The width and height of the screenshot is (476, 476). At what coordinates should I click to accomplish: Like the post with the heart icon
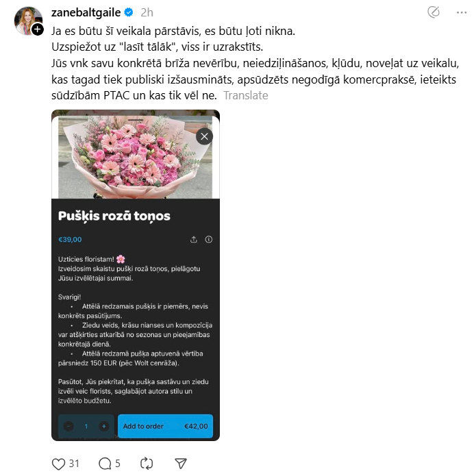[59, 464]
